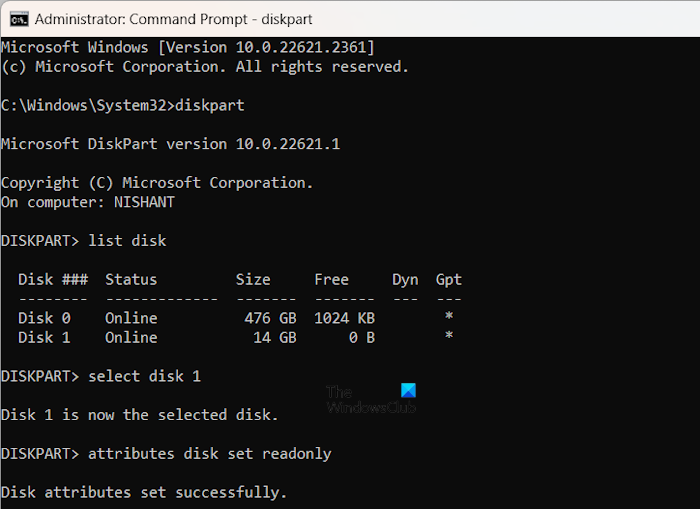The width and height of the screenshot is (700, 509).
Task: Click the 476 GB size value
Action: click(x=270, y=318)
